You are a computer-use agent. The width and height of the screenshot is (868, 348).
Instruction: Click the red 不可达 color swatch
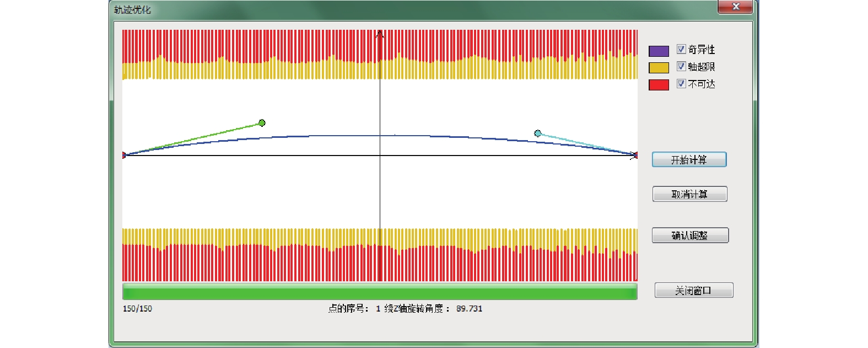click(x=659, y=84)
